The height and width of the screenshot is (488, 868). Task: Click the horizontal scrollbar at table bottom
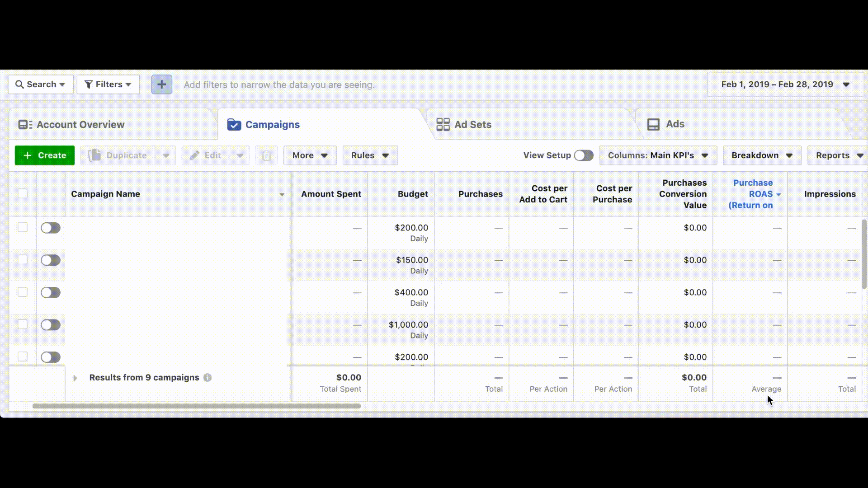[196, 406]
